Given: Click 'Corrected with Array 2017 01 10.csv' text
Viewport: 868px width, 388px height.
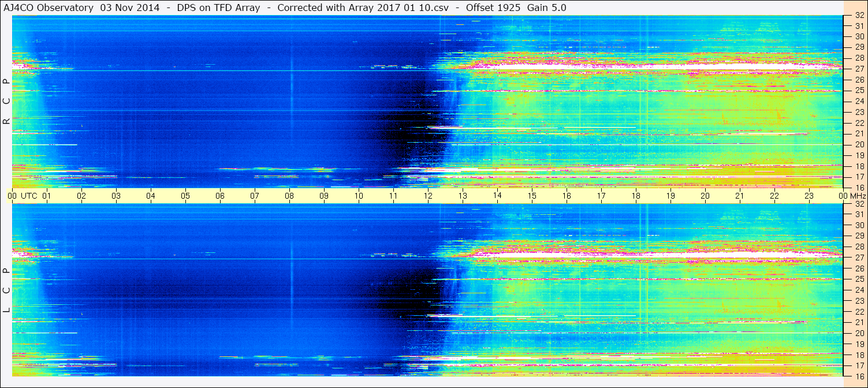Looking at the screenshot, I should click(x=363, y=8).
